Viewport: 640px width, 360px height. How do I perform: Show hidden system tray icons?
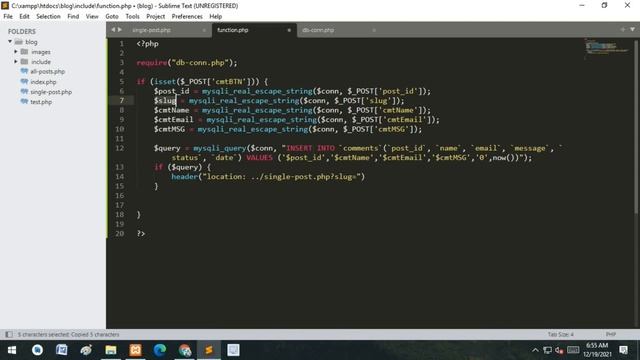click(x=535, y=350)
